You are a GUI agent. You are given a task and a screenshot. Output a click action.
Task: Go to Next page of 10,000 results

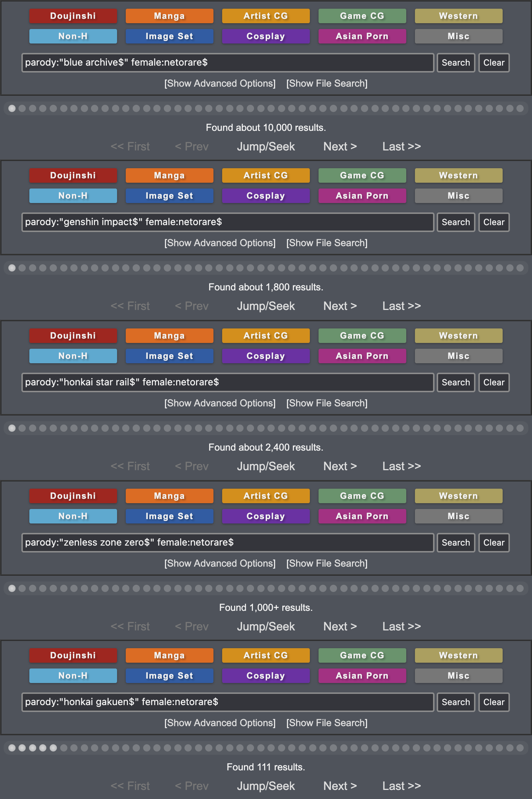(340, 146)
